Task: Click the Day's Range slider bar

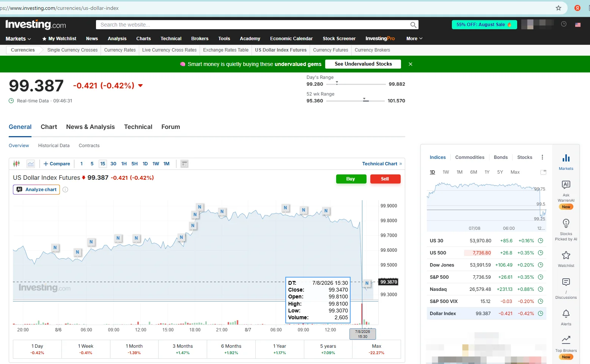Action: pos(356,84)
